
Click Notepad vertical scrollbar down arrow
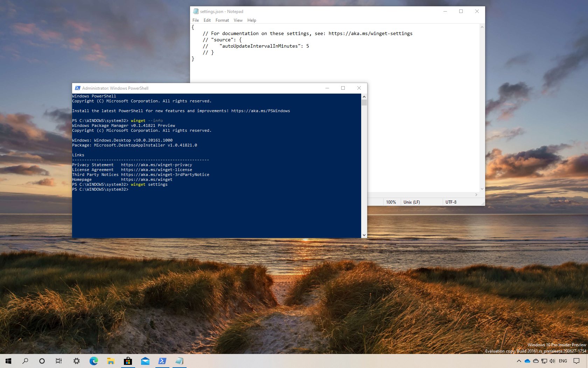pyautogui.click(x=482, y=189)
